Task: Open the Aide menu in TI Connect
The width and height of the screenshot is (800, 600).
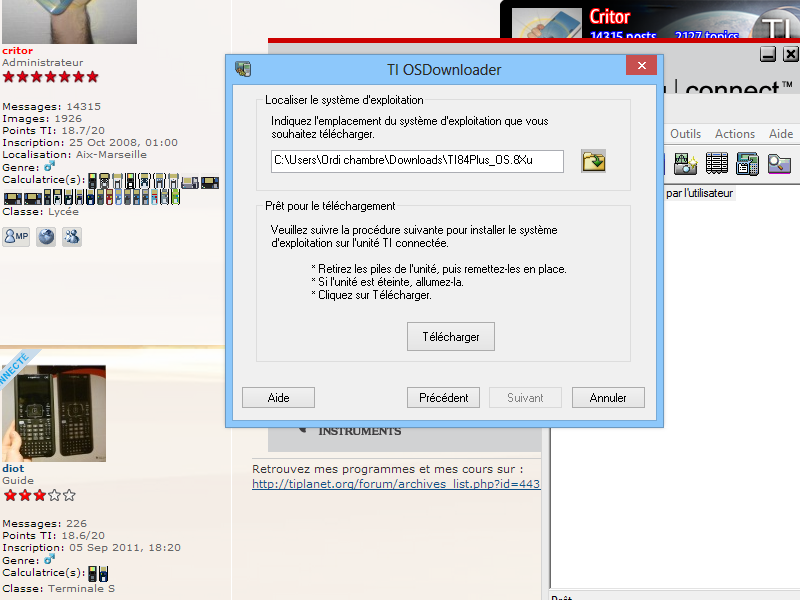Action: (781, 134)
